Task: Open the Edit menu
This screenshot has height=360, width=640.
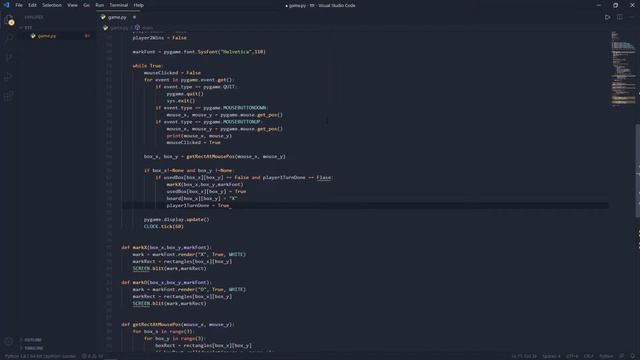Action: (x=32, y=5)
